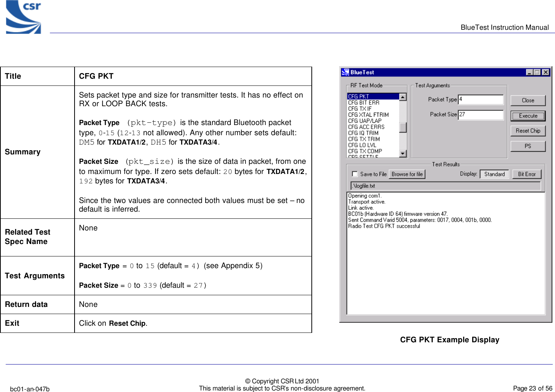Click the 'Summary' table row label
555x392 pixels.
click(x=23, y=152)
